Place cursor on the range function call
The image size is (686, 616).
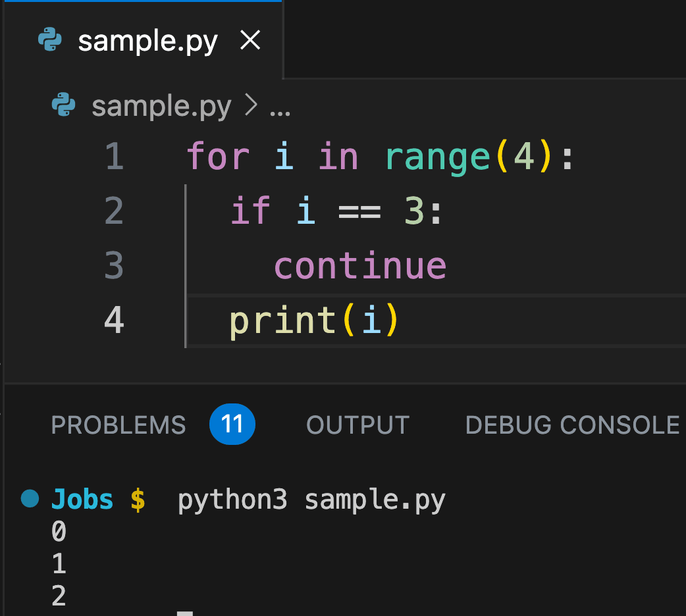pyautogui.click(x=438, y=157)
